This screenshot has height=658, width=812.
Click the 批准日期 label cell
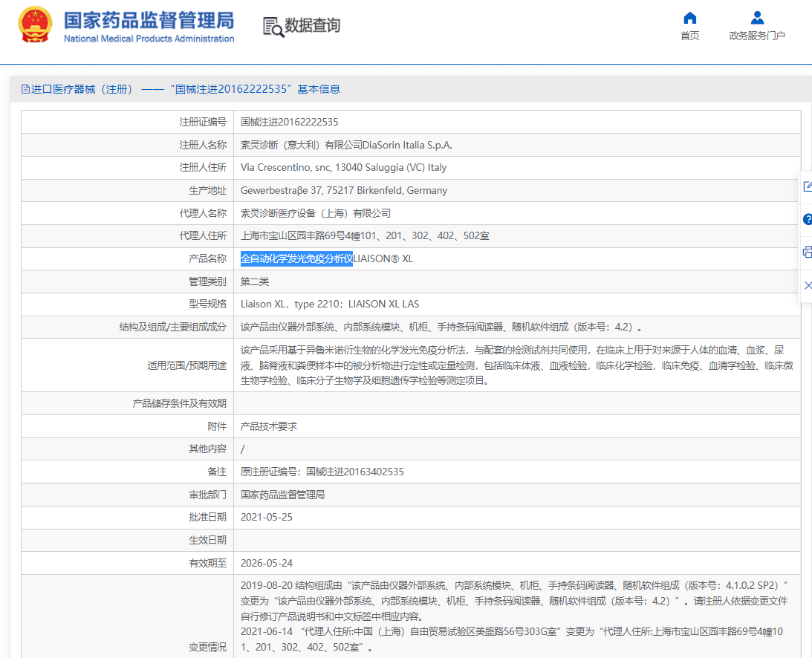(x=127, y=517)
